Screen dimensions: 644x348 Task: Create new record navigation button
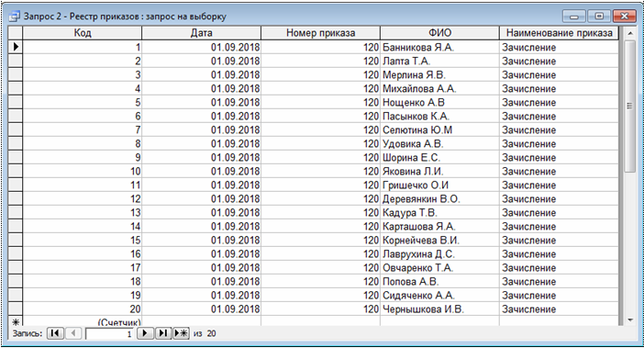point(181,333)
